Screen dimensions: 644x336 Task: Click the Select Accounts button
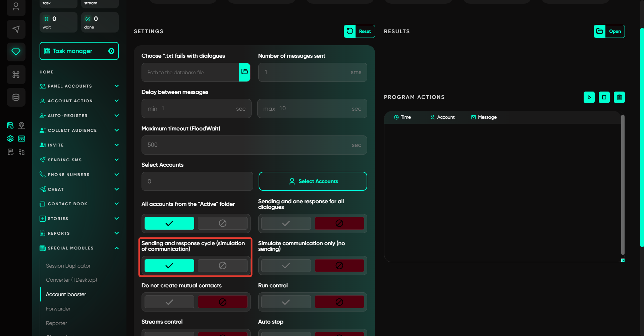(313, 181)
